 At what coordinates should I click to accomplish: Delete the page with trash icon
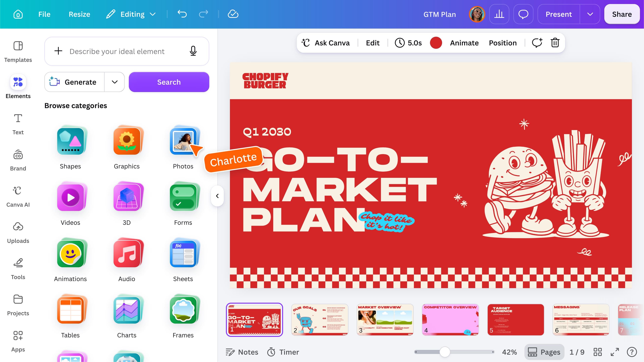[x=555, y=43]
